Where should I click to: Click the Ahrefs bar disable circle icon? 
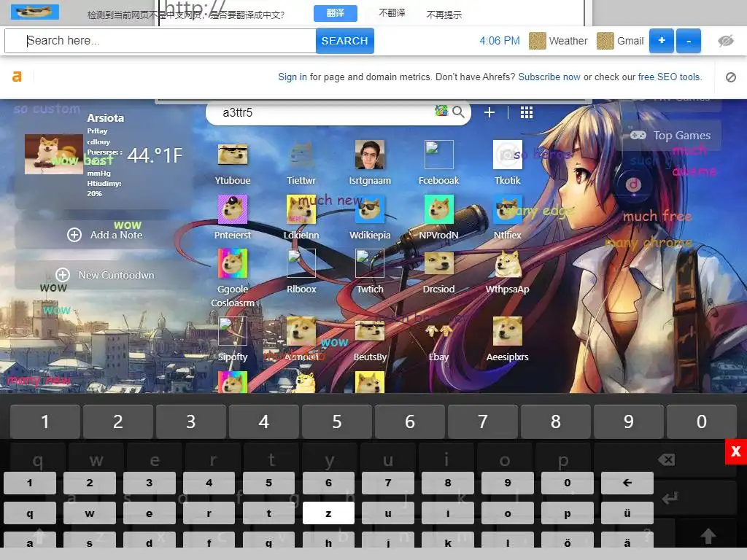point(731,77)
